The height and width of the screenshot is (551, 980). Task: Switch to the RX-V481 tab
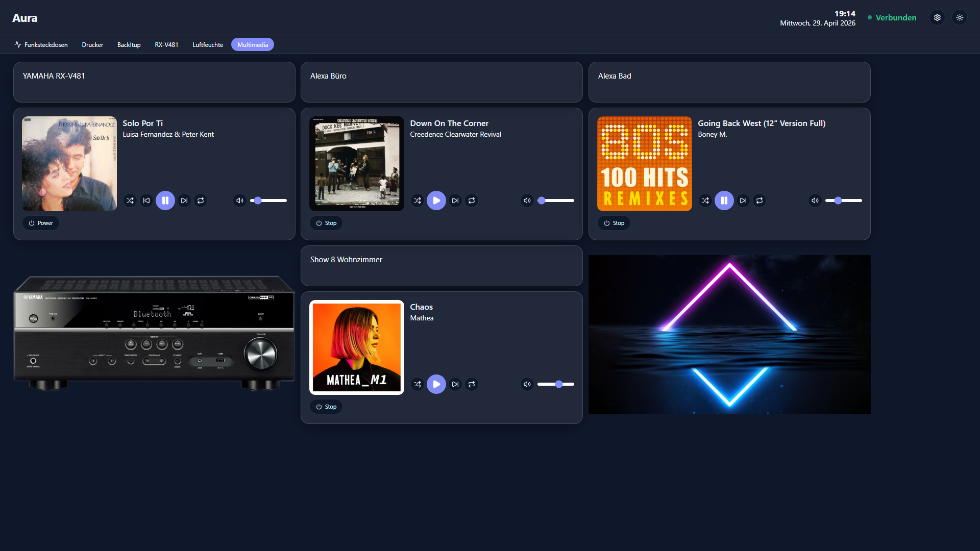pos(166,45)
